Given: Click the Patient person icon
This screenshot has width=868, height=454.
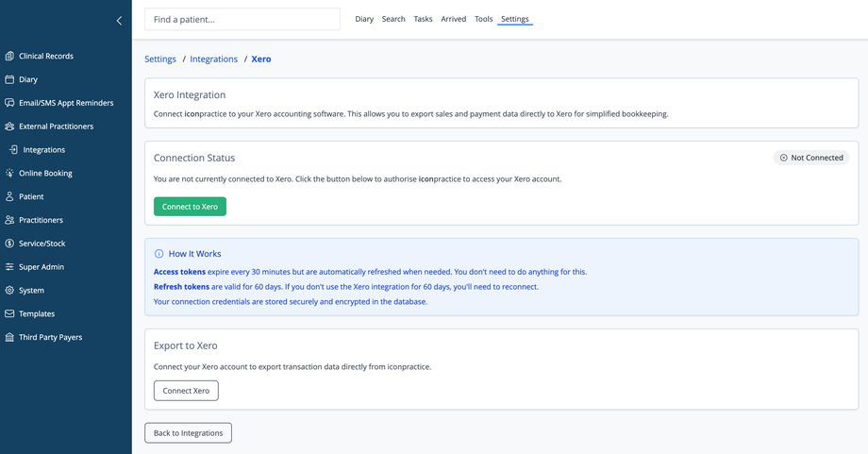Looking at the screenshot, I should point(9,196).
